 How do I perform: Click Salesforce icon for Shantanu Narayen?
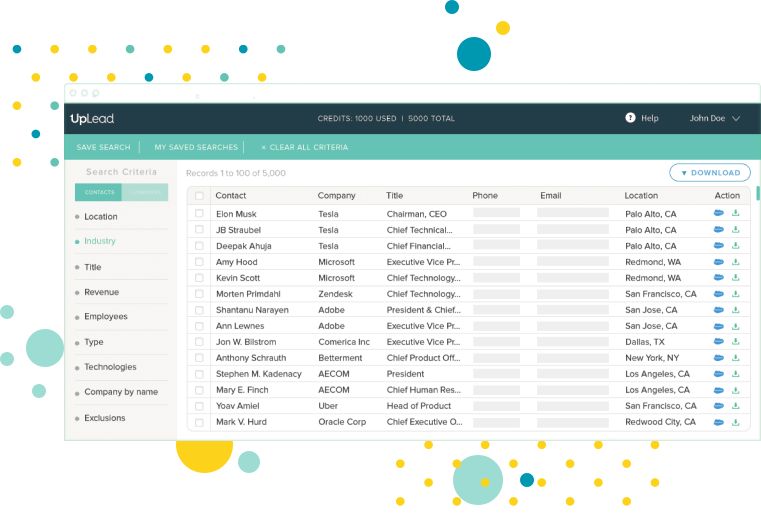(719, 310)
